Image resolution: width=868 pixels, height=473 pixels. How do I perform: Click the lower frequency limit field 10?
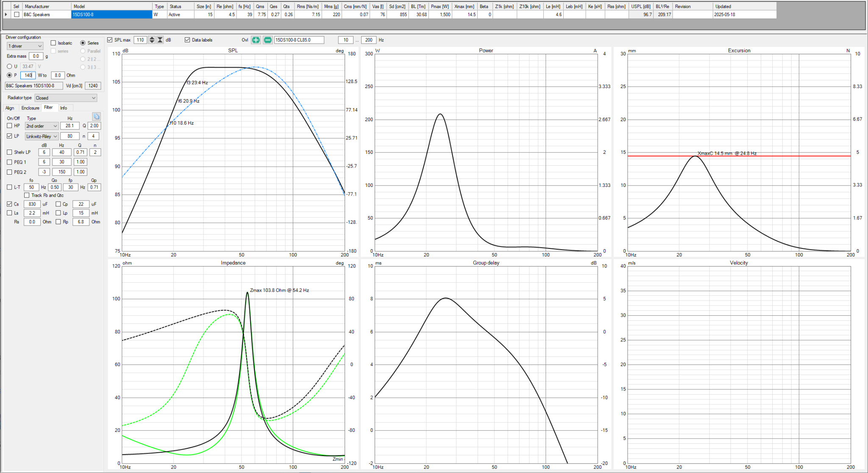(x=346, y=40)
